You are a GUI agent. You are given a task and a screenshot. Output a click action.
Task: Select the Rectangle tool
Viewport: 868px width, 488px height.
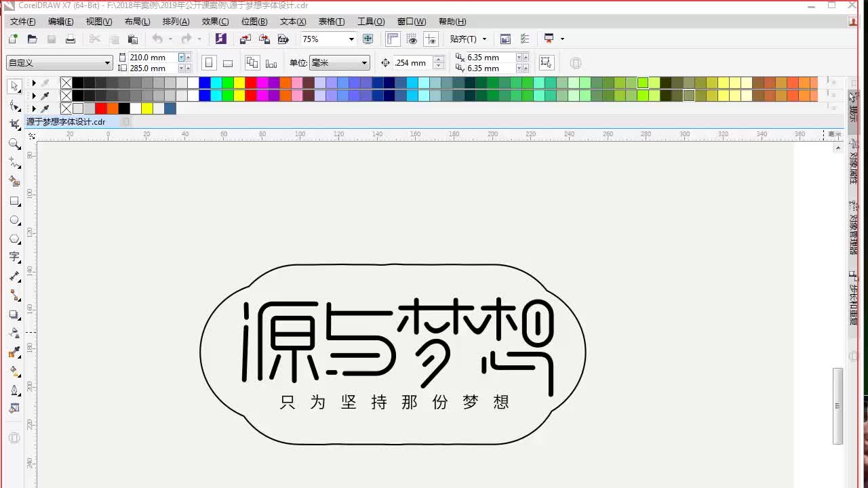14,201
